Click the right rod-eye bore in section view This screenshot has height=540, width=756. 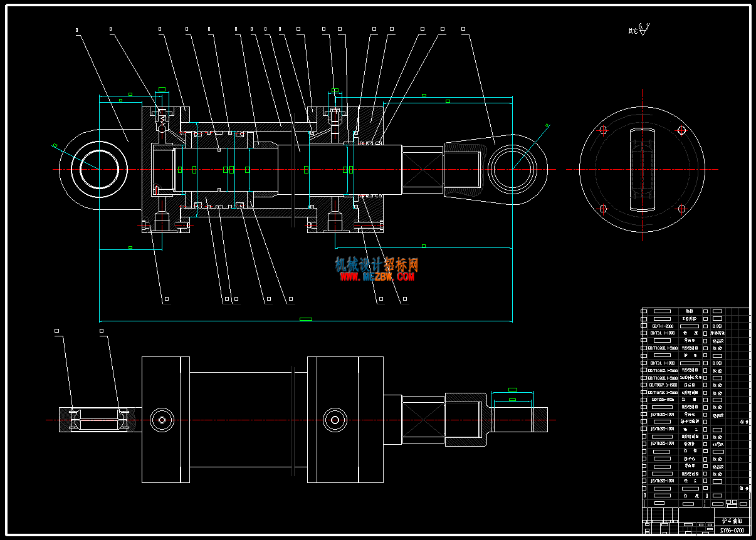(x=513, y=169)
